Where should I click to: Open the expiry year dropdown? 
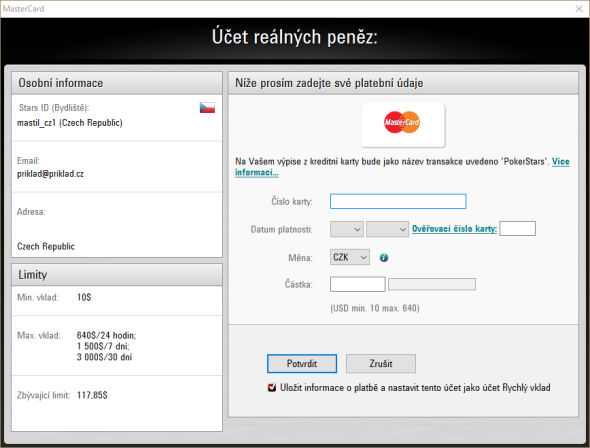click(x=388, y=229)
